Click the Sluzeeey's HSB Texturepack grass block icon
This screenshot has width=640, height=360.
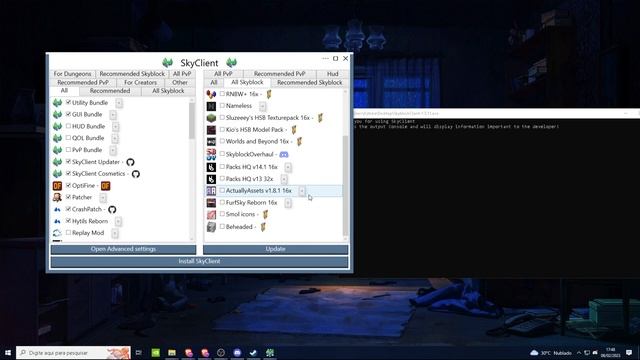pos(211,118)
